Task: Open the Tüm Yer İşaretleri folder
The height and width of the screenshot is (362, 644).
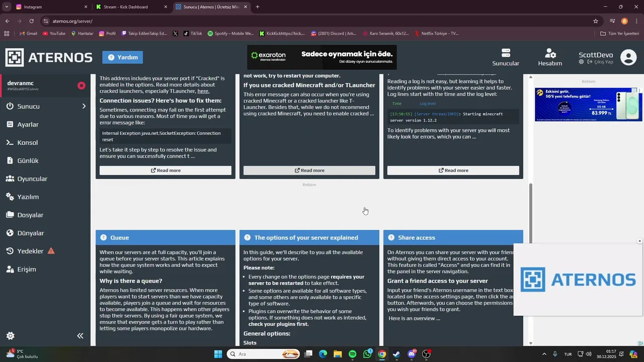Action: click(x=619, y=33)
